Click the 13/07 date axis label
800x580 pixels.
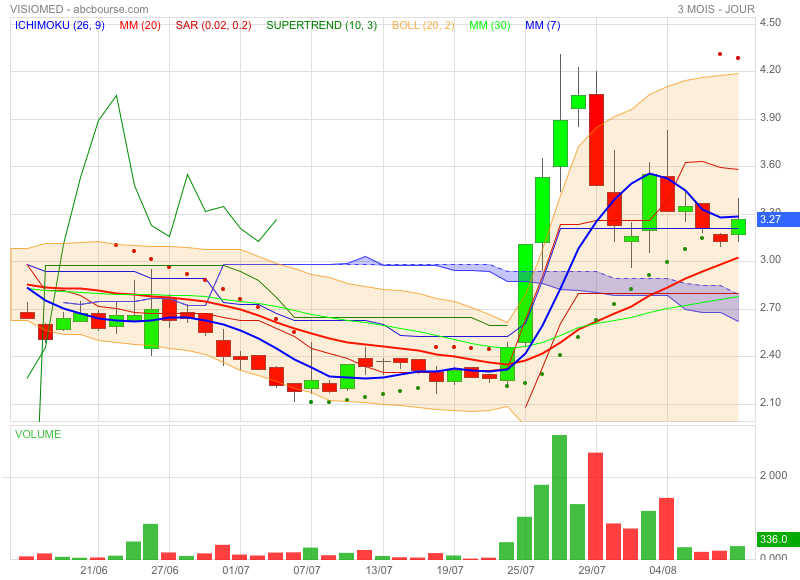379,570
